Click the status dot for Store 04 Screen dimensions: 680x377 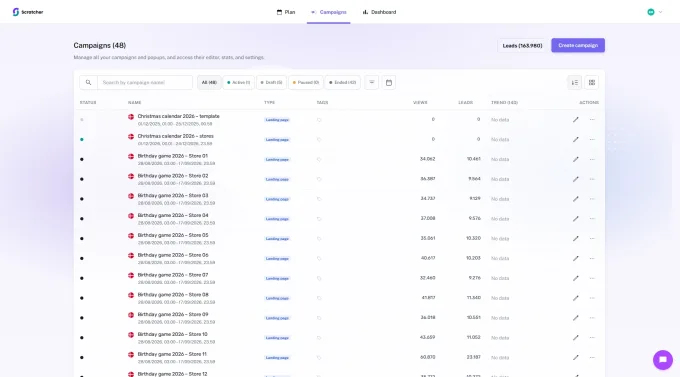(82, 219)
